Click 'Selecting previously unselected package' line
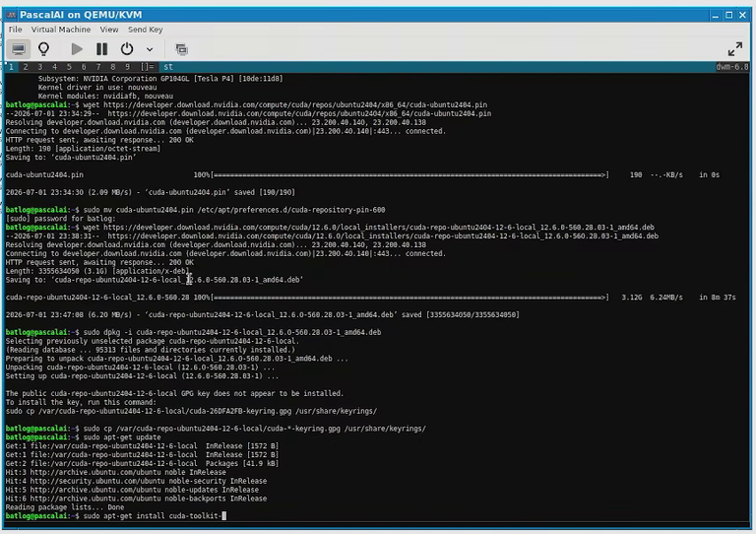The image size is (756, 534). 153,341
